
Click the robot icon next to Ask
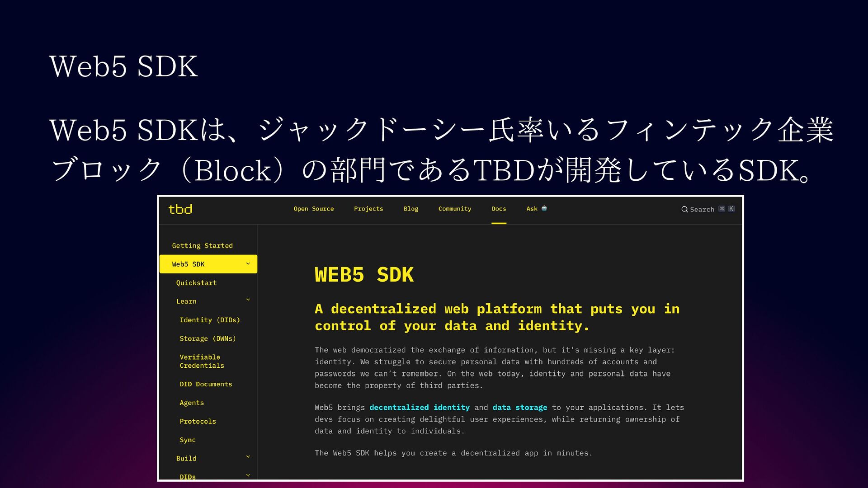pyautogui.click(x=544, y=208)
